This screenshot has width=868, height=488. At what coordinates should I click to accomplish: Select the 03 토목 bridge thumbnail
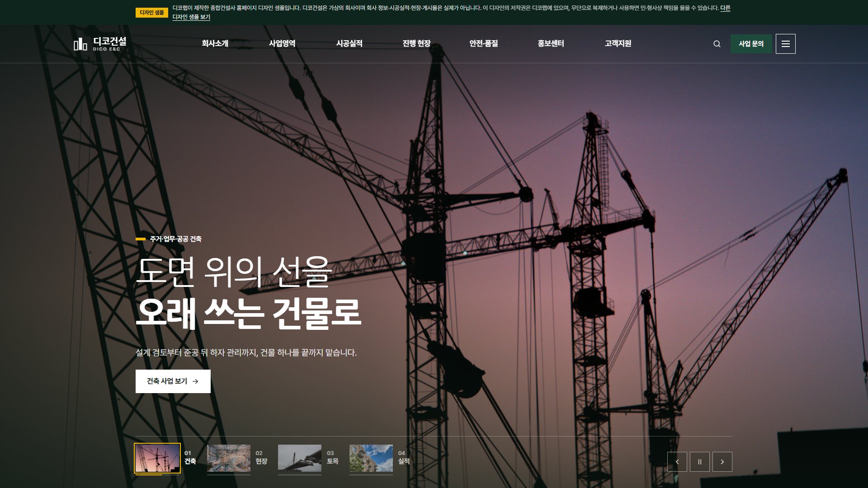[300, 458]
